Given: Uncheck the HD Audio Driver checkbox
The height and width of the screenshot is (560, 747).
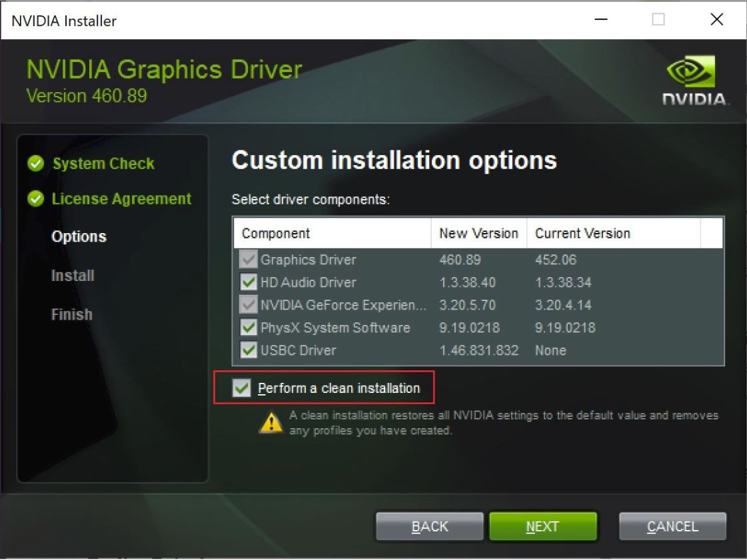Looking at the screenshot, I should pyautogui.click(x=249, y=282).
